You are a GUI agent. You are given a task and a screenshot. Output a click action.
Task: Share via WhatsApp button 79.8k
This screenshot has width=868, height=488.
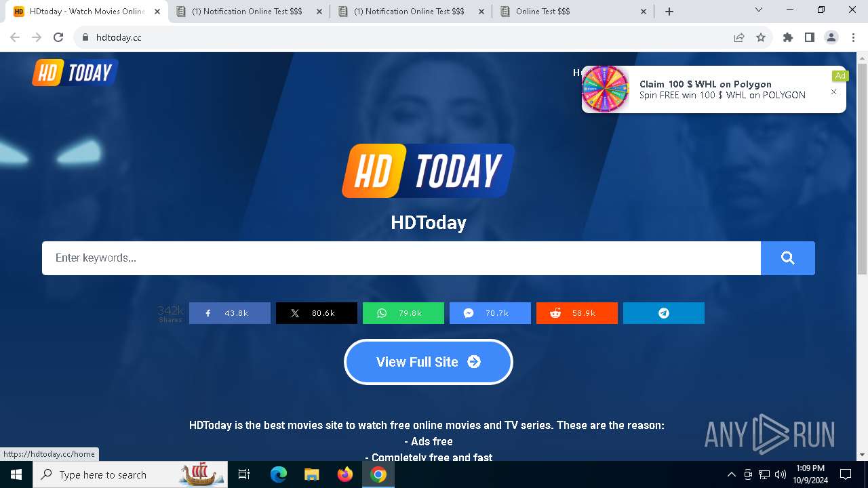pyautogui.click(x=403, y=313)
